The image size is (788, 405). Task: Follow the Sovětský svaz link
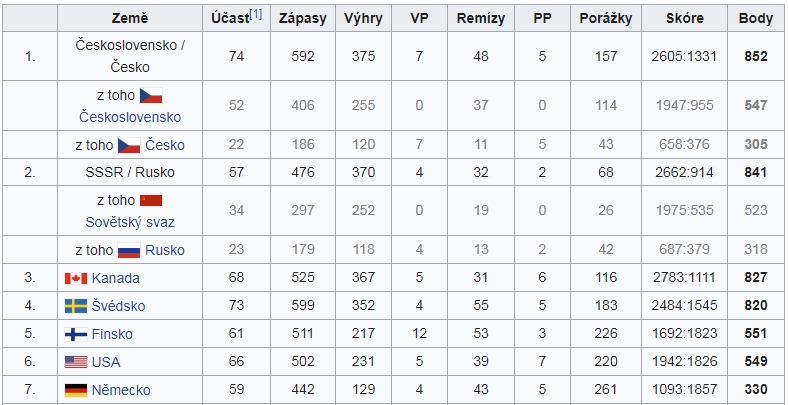click(x=130, y=222)
